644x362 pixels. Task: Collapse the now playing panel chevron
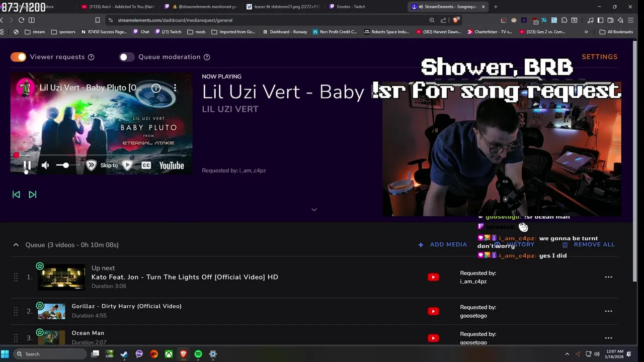coord(314,210)
